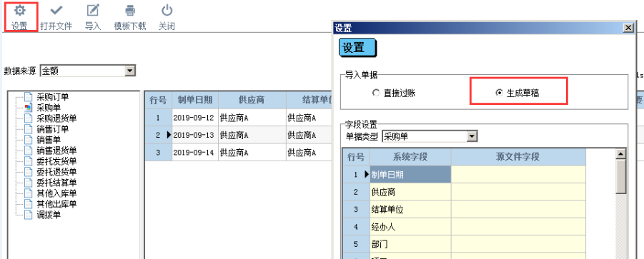Close the 设置 dialog window

point(628,28)
